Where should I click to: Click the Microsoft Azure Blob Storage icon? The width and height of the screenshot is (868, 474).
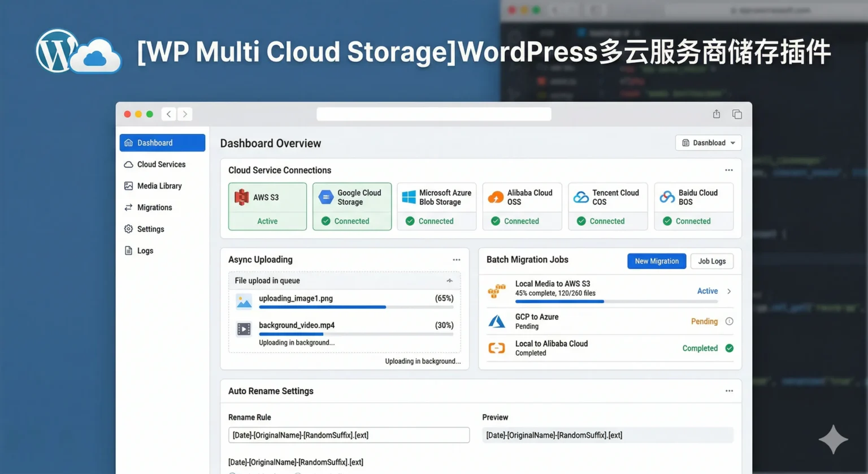[x=409, y=196]
